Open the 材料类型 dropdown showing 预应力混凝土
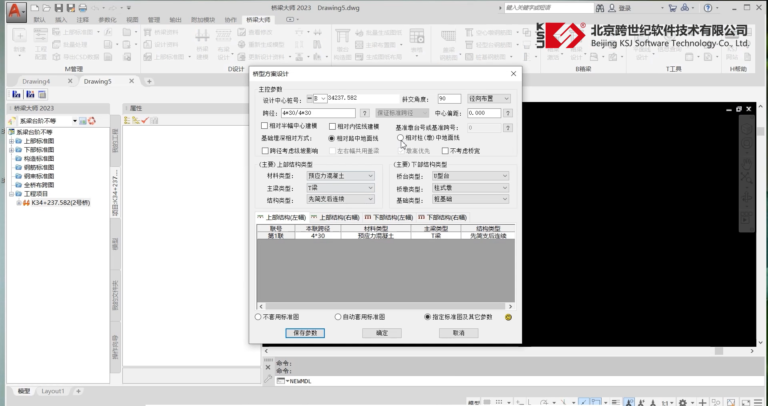 pos(340,176)
